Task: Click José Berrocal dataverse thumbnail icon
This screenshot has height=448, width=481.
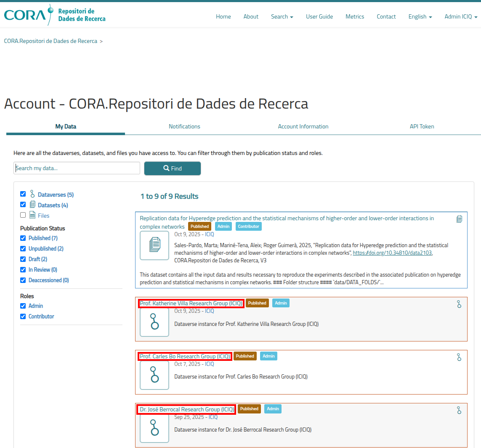Action: pos(154,428)
